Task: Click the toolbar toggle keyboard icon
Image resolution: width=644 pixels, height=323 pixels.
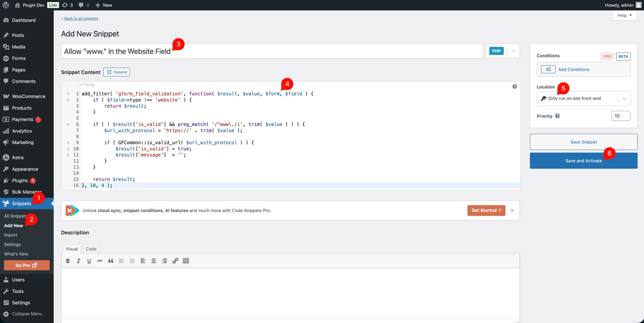Action: pos(186,261)
